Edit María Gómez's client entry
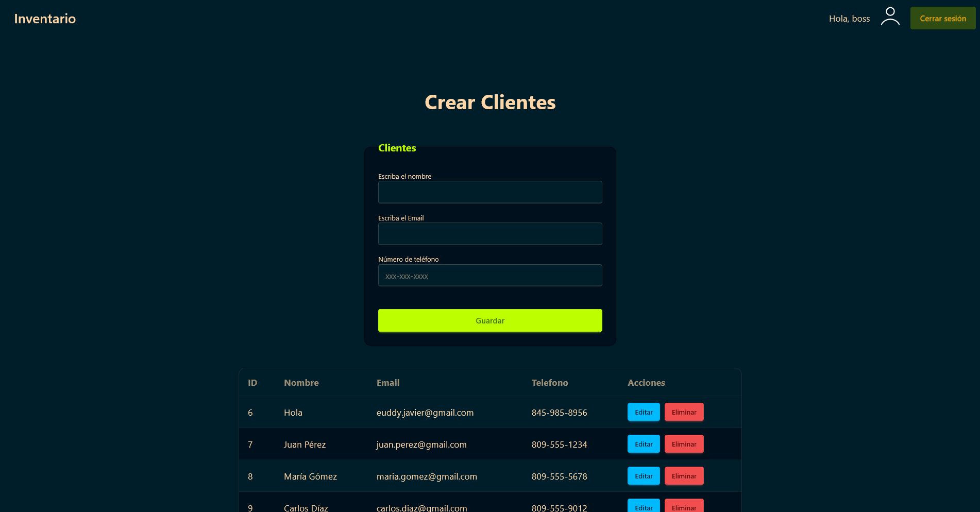This screenshot has height=512, width=980. click(643, 476)
